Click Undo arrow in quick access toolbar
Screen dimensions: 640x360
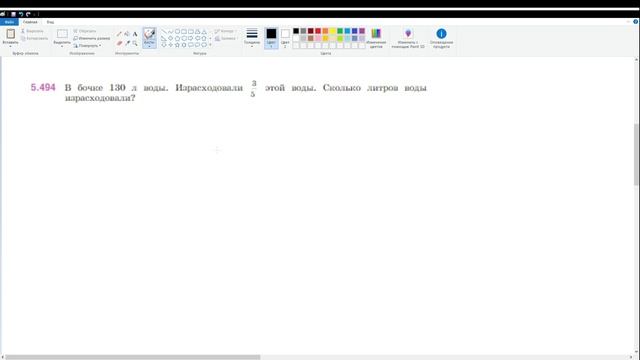point(21,14)
